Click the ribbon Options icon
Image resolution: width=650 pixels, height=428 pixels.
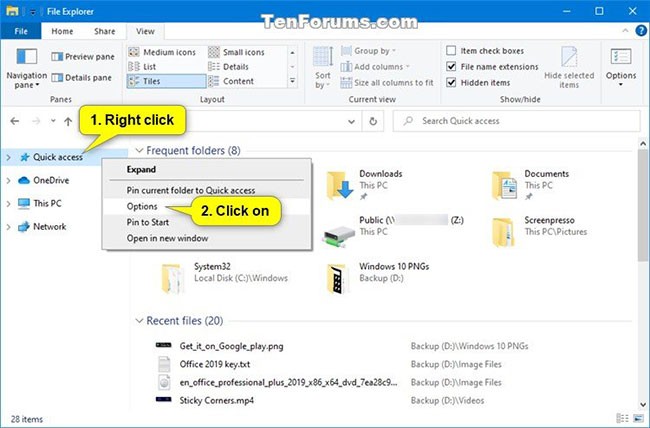point(620,62)
